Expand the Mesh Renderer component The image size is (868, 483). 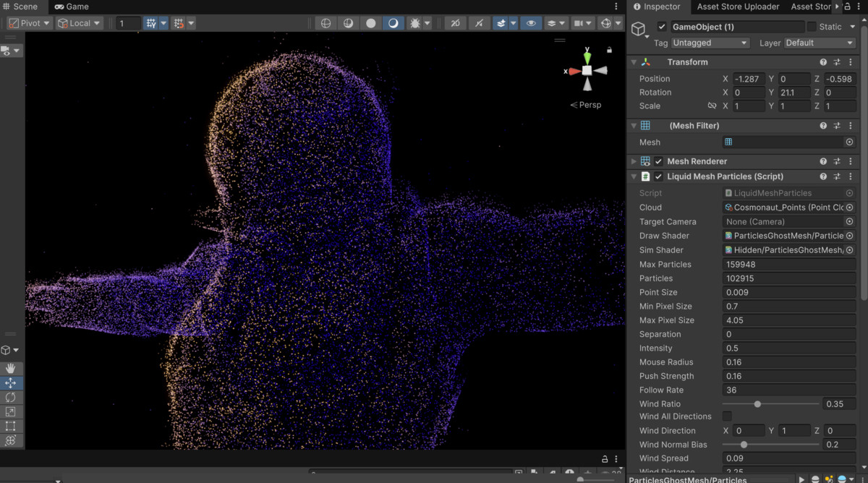pos(634,161)
